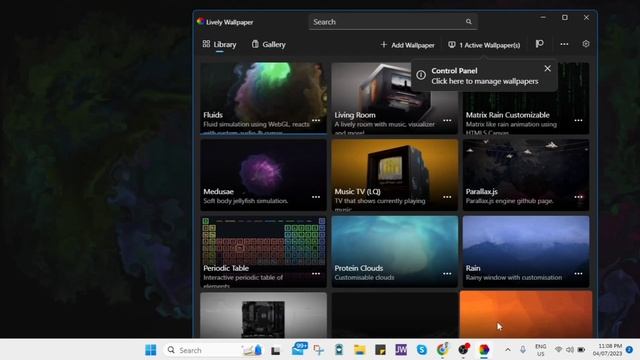Open the settings gear icon
Screen dimensions: 640x360
tap(586, 44)
